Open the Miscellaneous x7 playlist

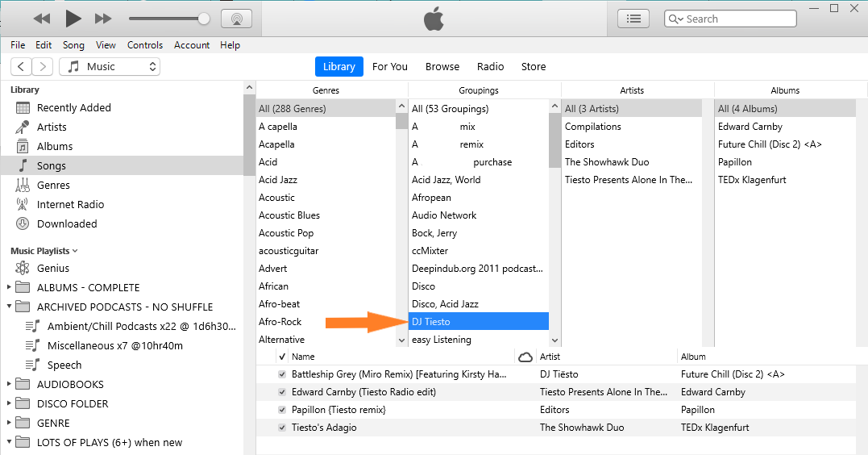(115, 345)
